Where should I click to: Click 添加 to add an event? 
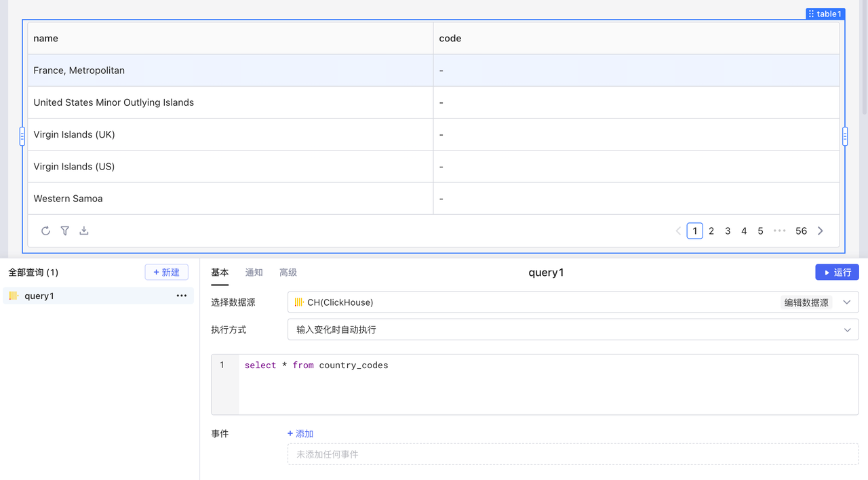(300, 433)
